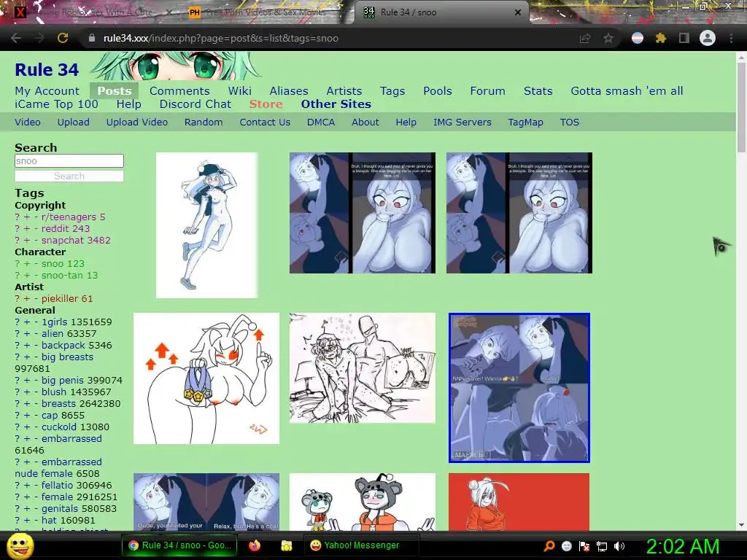This screenshot has height=560, width=747.
Task: Reload the page with the refresh icon
Action: (x=63, y=38)
